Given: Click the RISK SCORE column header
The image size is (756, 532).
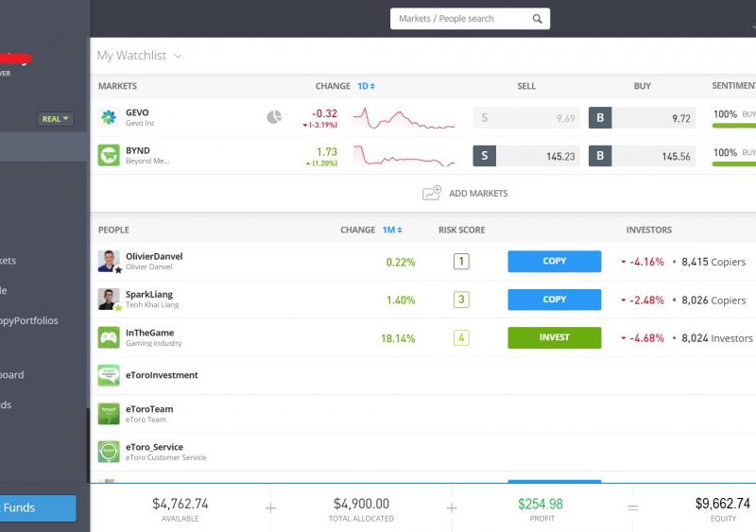Looking at the screenshot, I should 461,230.
